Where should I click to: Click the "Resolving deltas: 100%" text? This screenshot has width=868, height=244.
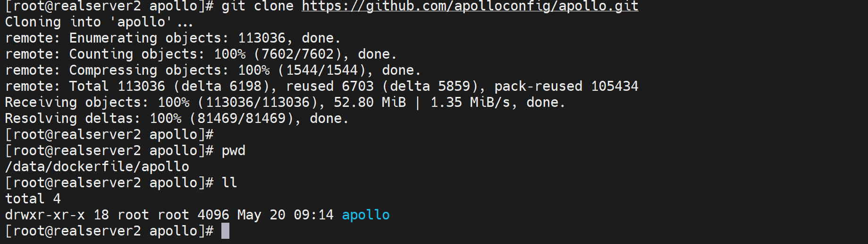click(93, 118)
